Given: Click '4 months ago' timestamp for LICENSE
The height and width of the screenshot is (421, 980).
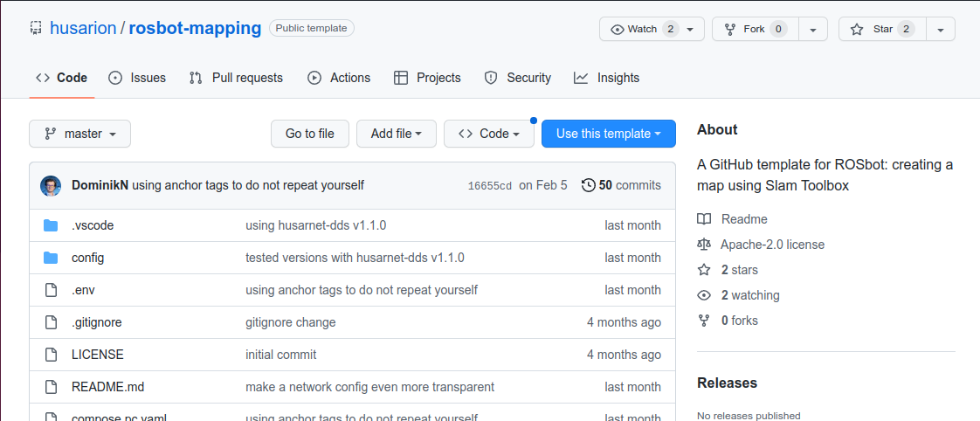Looking at the screenshot, I should pyautogui.click(x=624, y=355).
